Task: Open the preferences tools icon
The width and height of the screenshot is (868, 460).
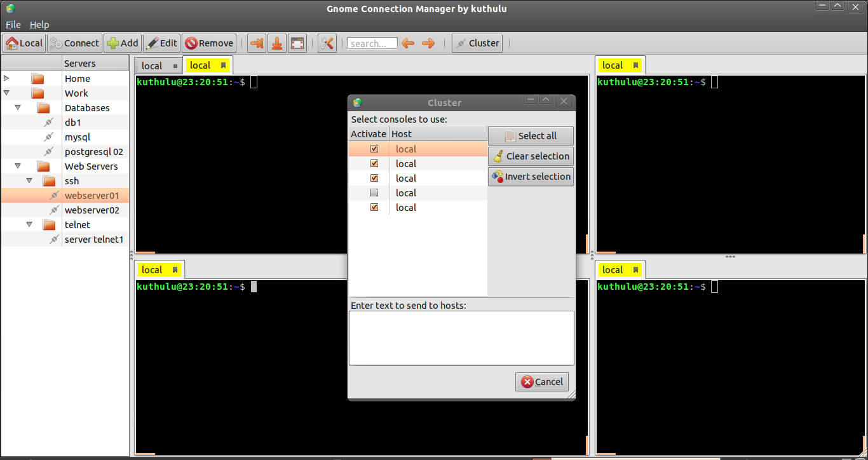Action: [327, 43]
